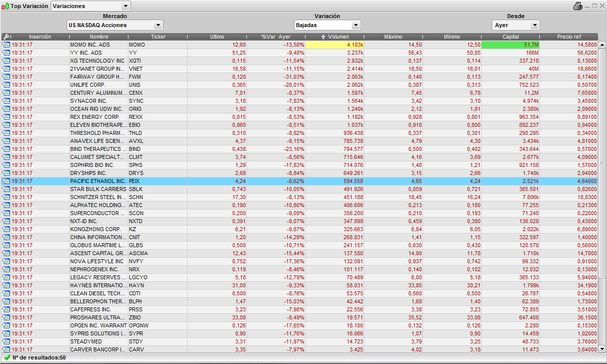Open the Variaciones dropdown
The image size is (607, 364).
click(91, 6)
